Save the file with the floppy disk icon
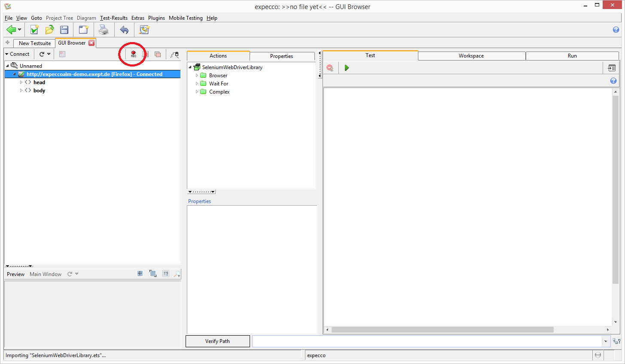This screenshot has width=625, height=364. pos(64,30)
